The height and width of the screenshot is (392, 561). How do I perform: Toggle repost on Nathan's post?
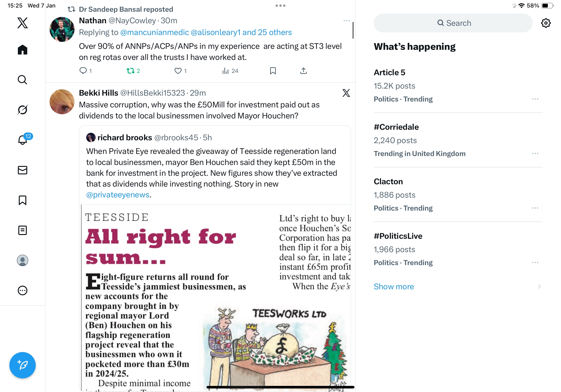coord(133,71)
